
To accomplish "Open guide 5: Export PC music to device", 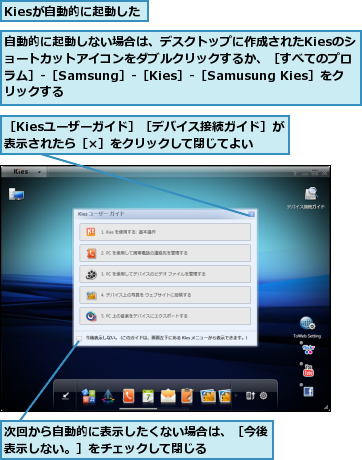I will pos(165,316).
